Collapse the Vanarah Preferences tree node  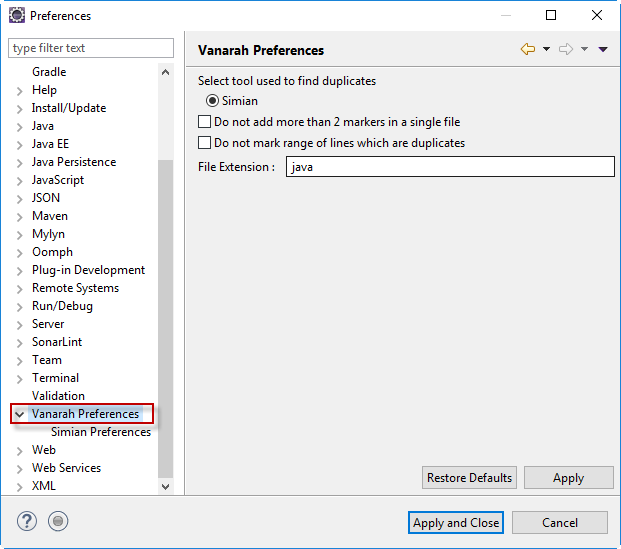click(20, 414)
